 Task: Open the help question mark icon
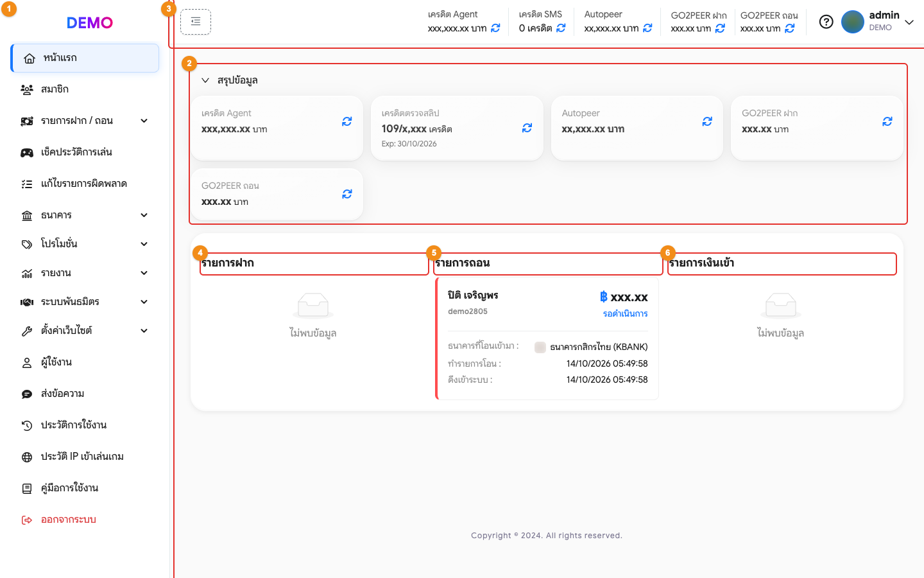click(x=826, y=22)
